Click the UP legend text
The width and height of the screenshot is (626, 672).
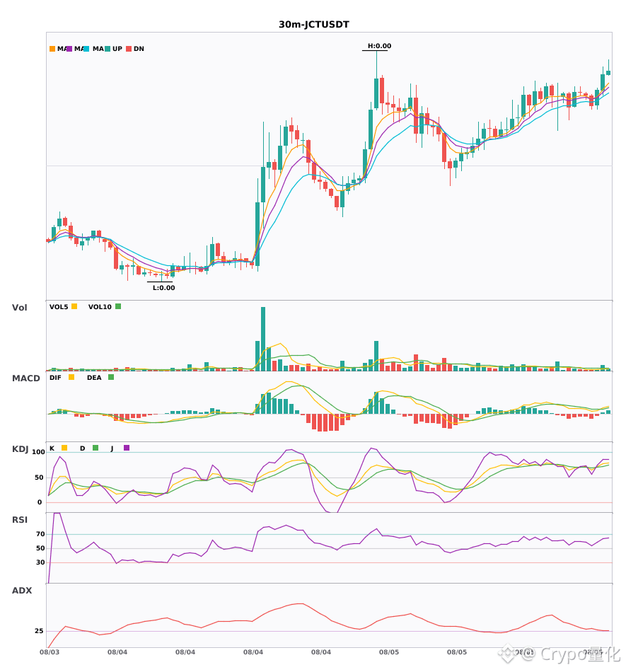(x=117, y=49)
